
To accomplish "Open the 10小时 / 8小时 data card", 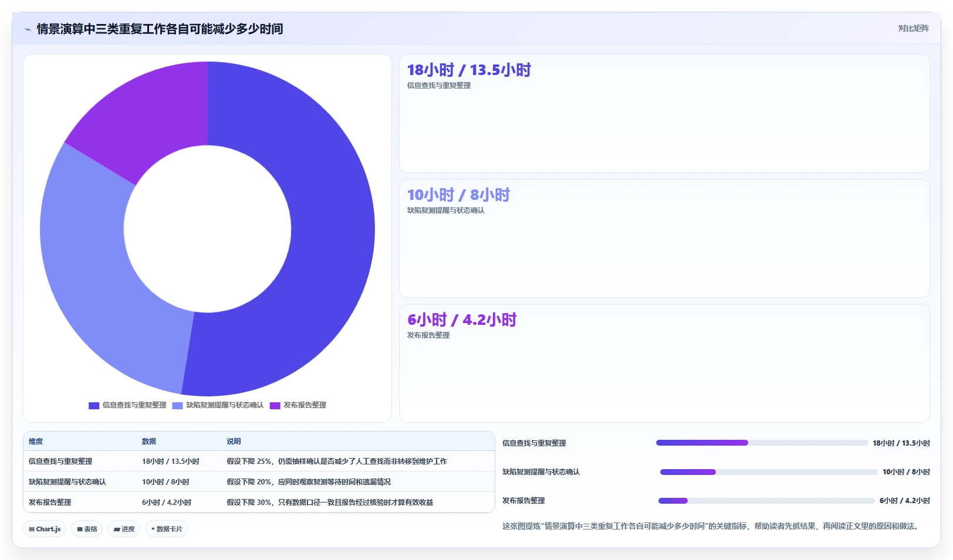I will [664, 238].
